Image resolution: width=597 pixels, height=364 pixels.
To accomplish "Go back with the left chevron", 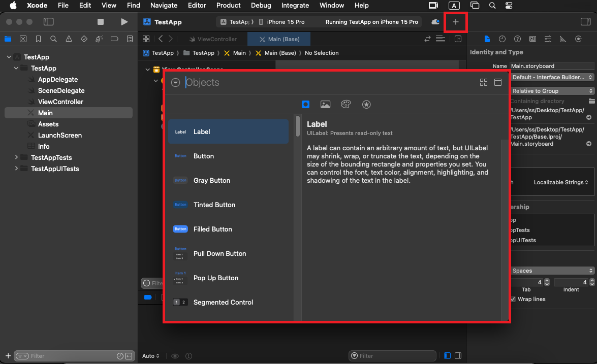I will (x=161, y=39).
